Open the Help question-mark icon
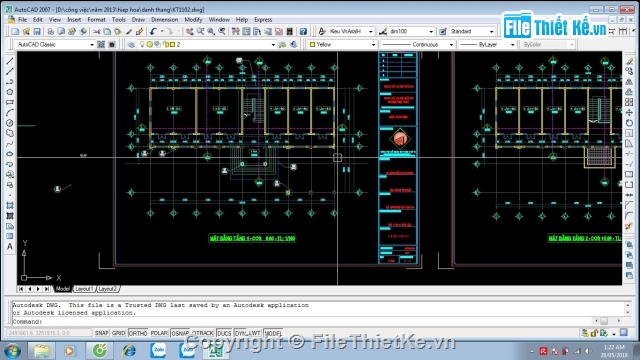The width and height of the screenshot is (640, 360). 303,31
